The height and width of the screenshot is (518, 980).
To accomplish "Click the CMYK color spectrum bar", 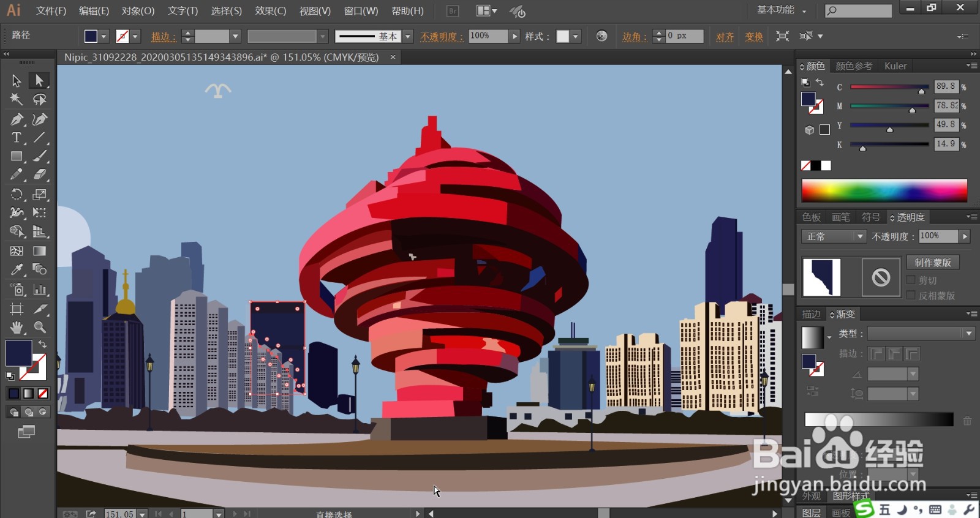I will (884, 190).
